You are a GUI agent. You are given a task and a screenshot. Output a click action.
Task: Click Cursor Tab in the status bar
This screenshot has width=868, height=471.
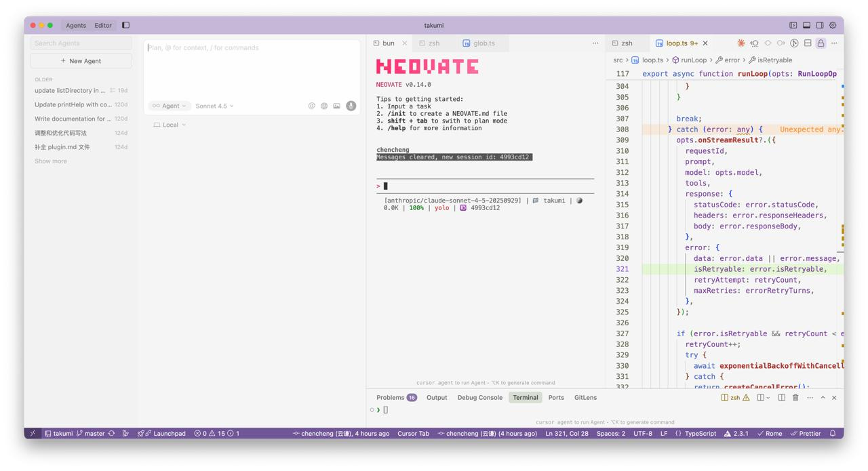tap(413, 434)
